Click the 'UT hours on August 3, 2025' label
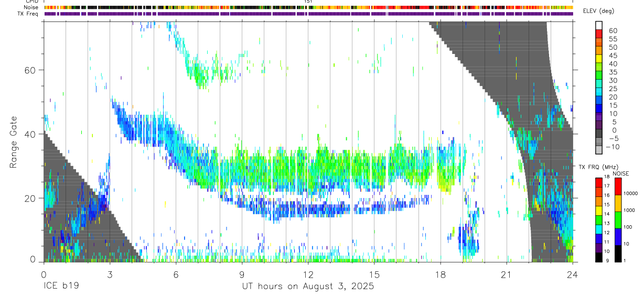Screen dimensions: 644x297 coord(308,287)
